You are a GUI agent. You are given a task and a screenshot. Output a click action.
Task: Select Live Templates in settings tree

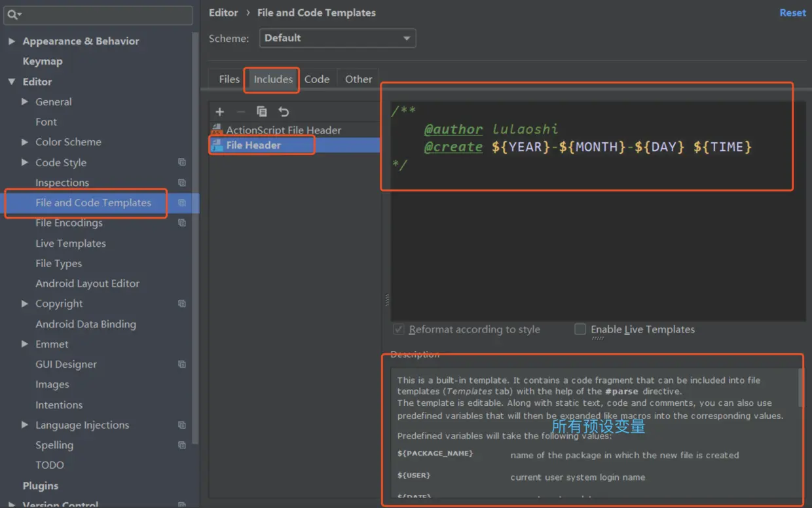[x=71, y=244]
